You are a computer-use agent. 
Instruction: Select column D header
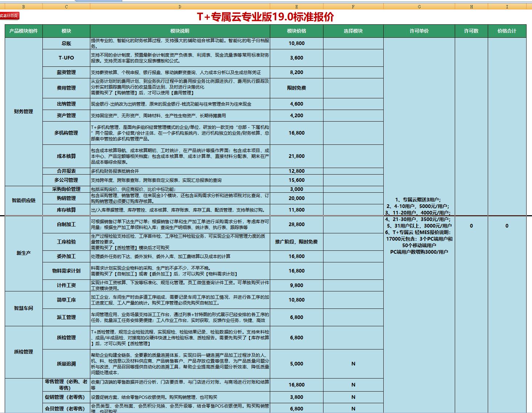pyautogui.click(x=180, y=7)
